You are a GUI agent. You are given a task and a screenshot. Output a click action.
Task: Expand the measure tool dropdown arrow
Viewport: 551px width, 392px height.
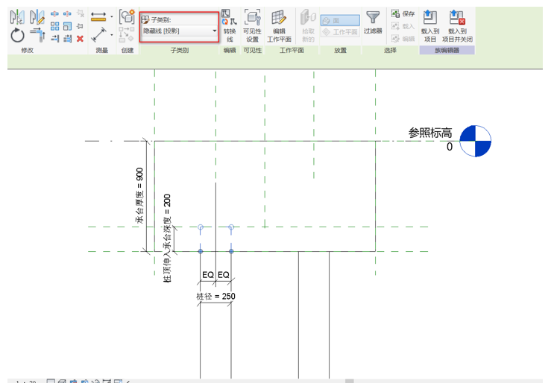(x=112, y=16)
